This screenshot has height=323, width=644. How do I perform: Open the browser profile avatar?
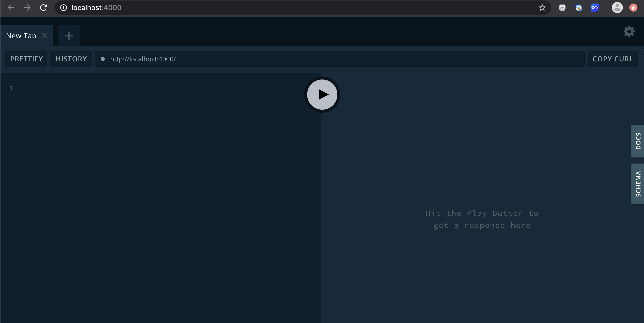point(617,8)
